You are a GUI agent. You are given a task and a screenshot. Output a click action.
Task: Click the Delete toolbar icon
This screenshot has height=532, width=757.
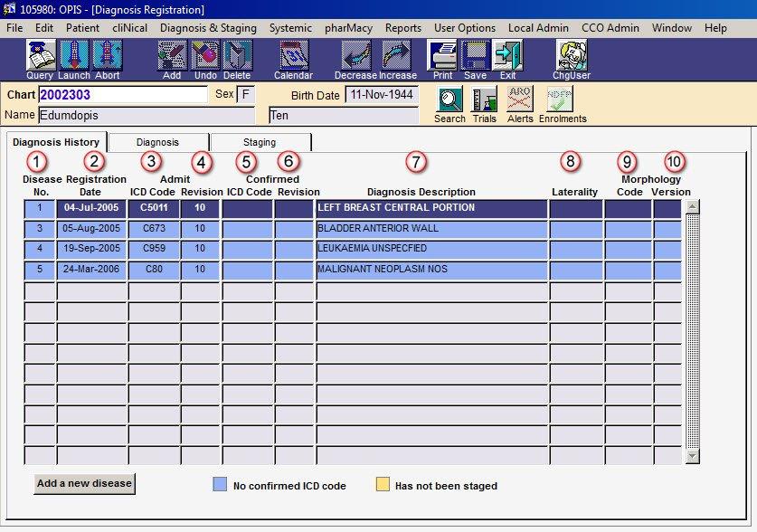238,55
